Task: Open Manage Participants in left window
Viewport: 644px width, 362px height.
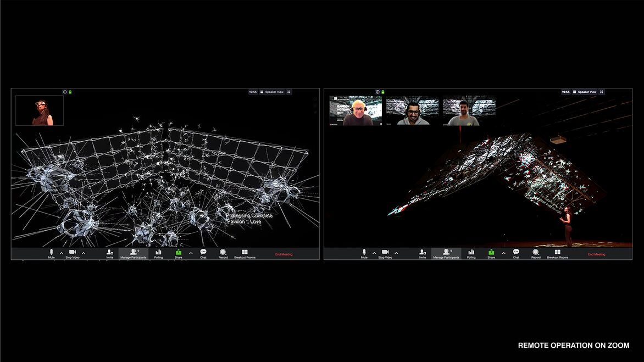Action: point(133,253)
